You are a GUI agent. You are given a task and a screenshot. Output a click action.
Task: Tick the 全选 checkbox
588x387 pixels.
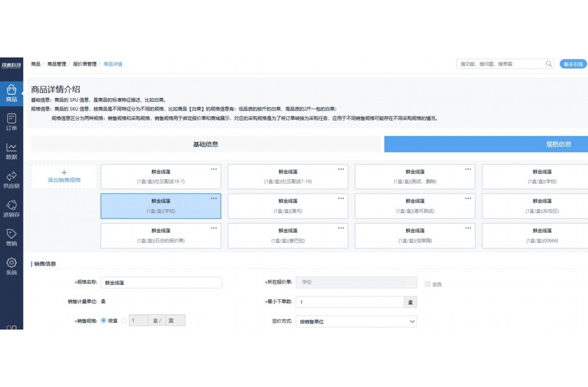[x=427, y=284]
